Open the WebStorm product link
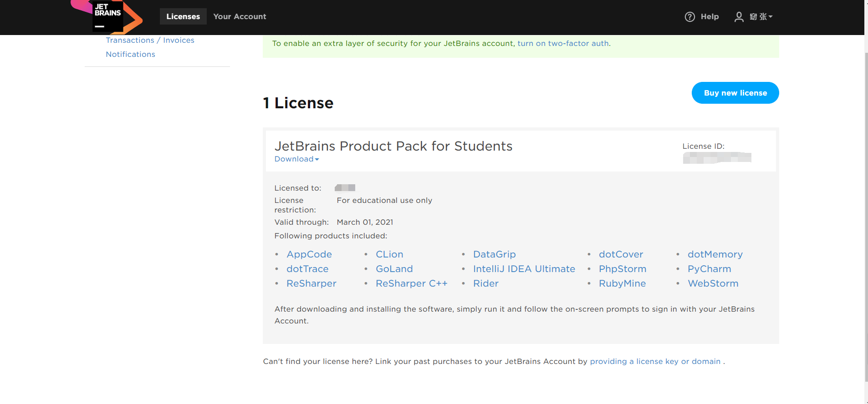868x404 pixels. click(713, 283)
